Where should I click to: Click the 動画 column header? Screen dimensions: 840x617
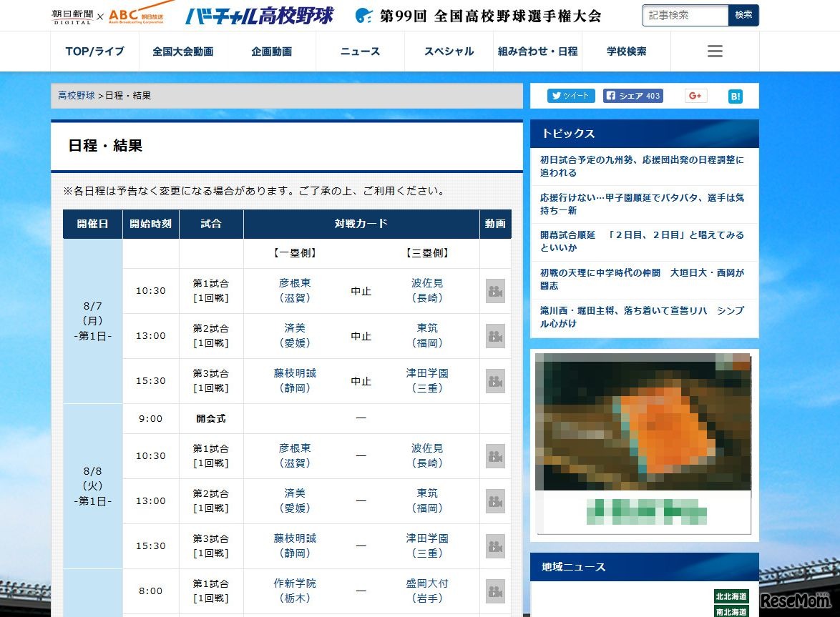pos(495,224)
